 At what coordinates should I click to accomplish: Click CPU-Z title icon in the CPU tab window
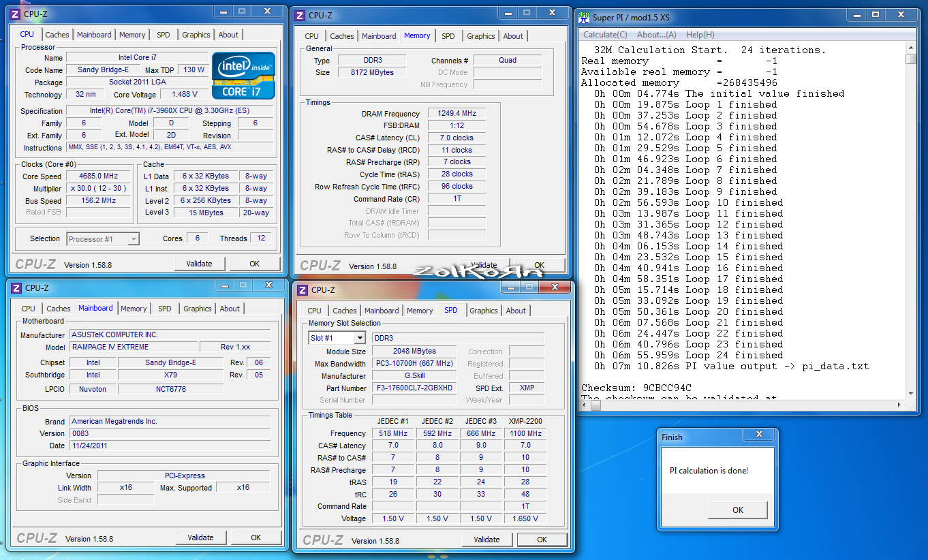(x=15, y=14)
